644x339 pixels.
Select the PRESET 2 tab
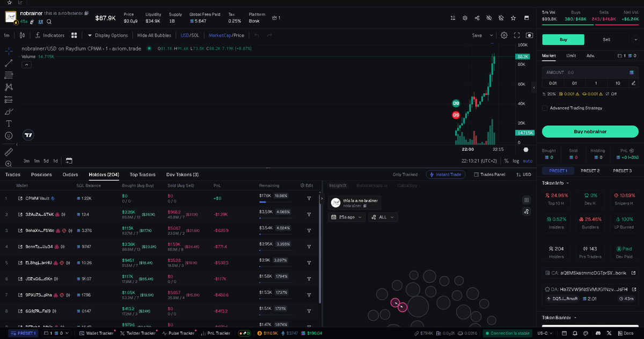tap(590, 171)
